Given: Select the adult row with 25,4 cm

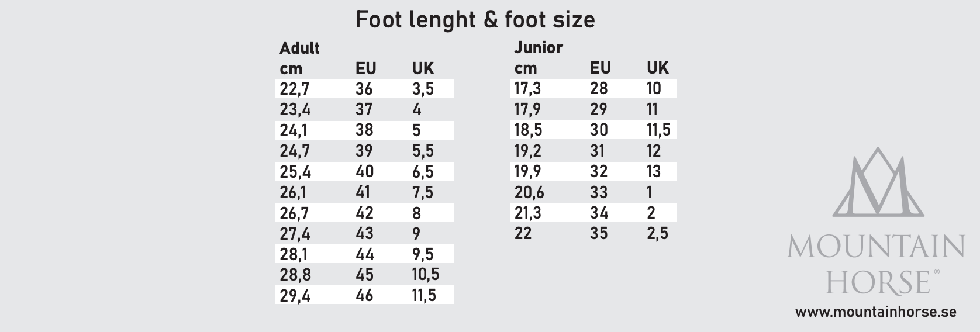Looking at the screenshot, I should click(x=365, y=172).
